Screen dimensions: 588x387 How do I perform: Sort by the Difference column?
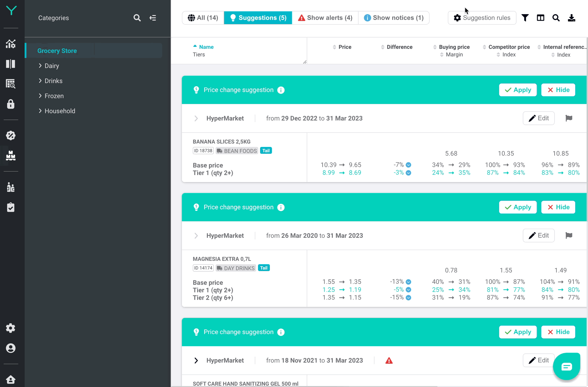(x=397, y=47)
